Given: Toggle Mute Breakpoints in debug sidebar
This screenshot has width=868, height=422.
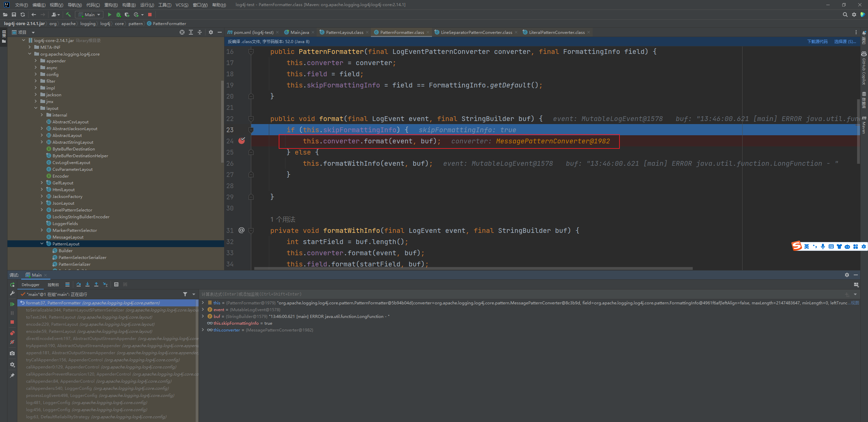Looking at the screenshot, I should pyautogui.click(x=12, y=342).
